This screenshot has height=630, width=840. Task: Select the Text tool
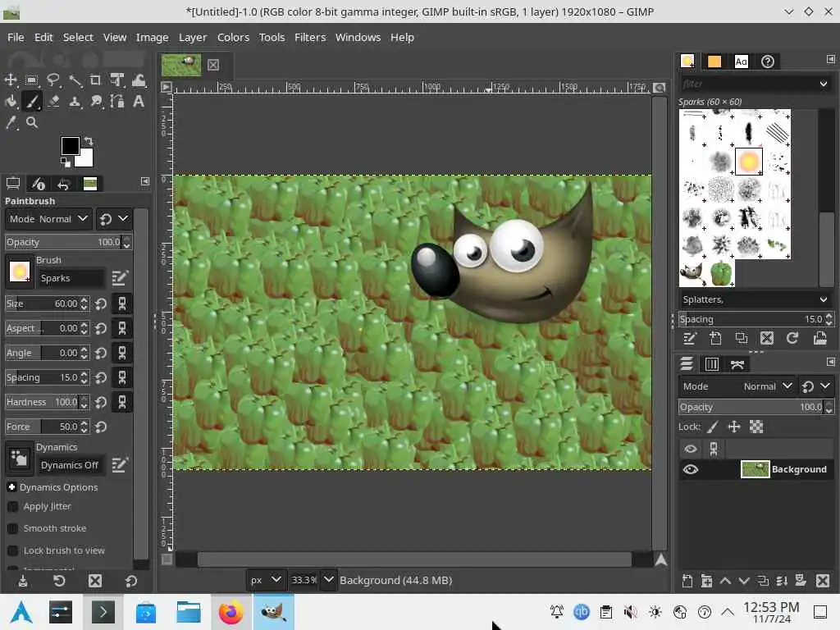tap(138, 101)
